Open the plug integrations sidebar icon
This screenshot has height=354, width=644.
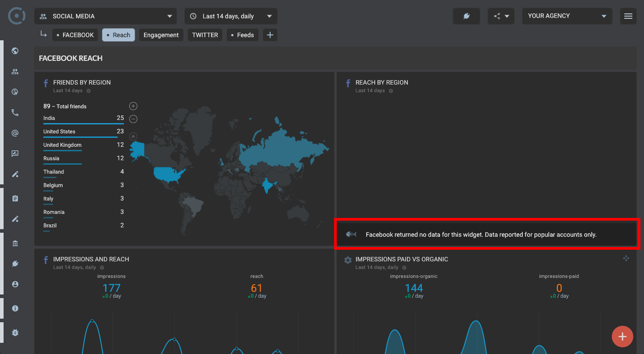click(x=15, y=264)
